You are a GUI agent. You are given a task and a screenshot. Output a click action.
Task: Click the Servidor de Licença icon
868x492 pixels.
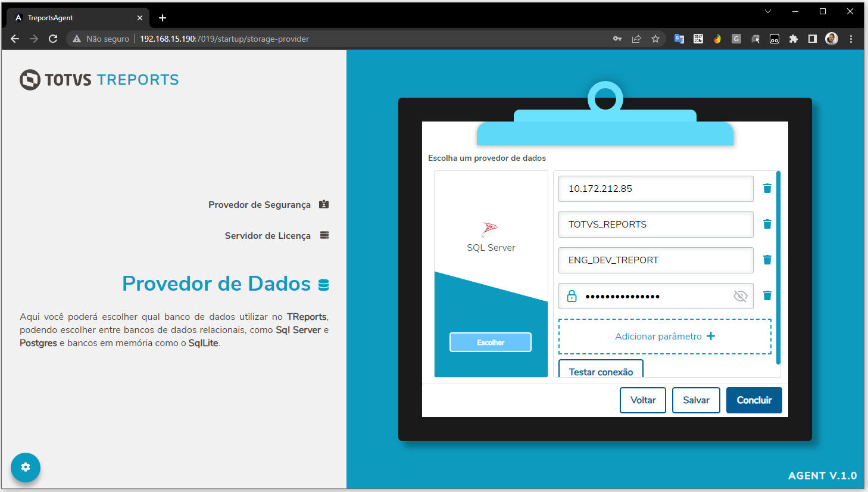[x=324, y=235]
